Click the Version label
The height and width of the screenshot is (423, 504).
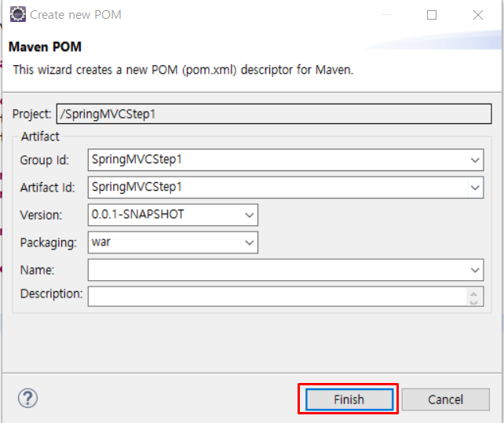[41, 215]
